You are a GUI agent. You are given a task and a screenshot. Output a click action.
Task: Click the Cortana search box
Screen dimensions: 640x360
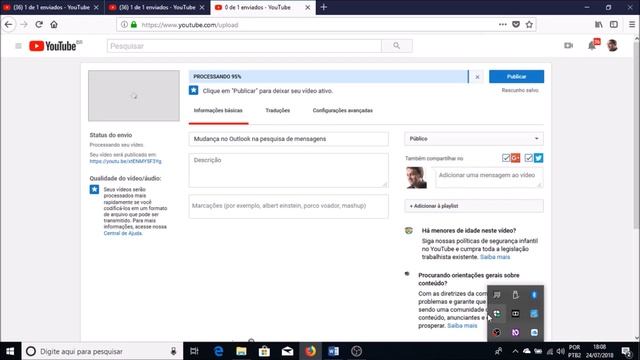click(102, 351)
